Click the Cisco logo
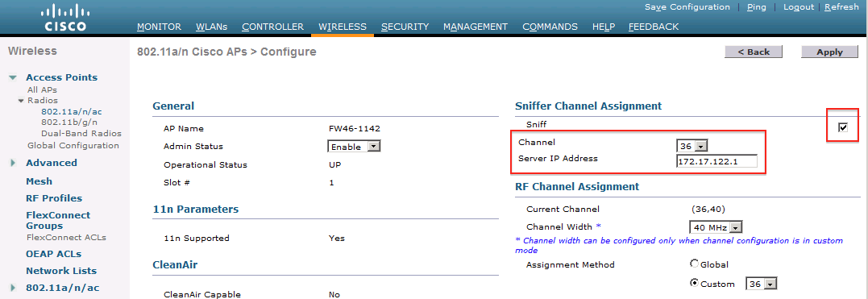 (64, 17)
